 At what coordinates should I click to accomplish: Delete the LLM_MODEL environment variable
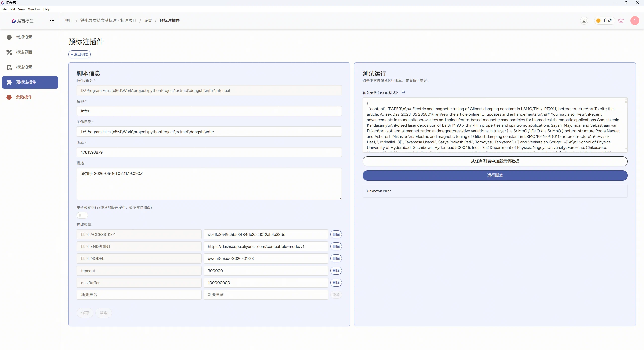[336, 258]
